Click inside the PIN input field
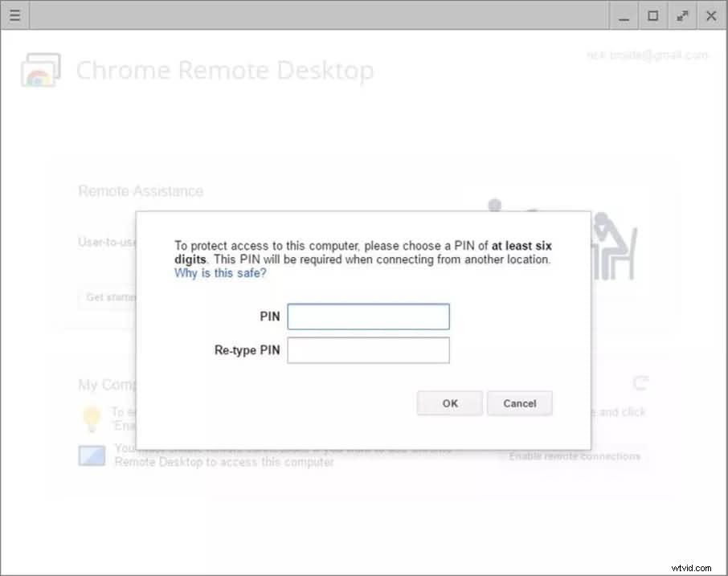Screen dimensions: 728x576 tap(368, 316)
